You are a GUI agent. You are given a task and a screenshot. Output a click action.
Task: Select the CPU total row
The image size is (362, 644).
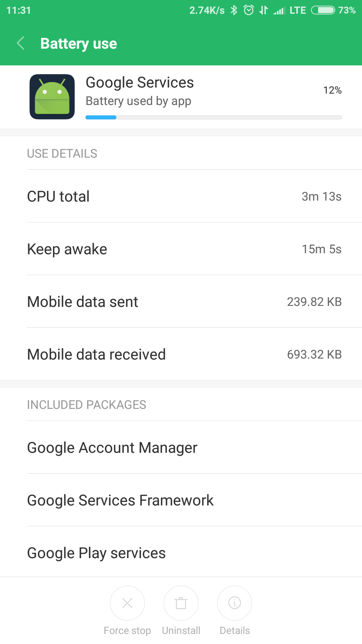point(184,196)
